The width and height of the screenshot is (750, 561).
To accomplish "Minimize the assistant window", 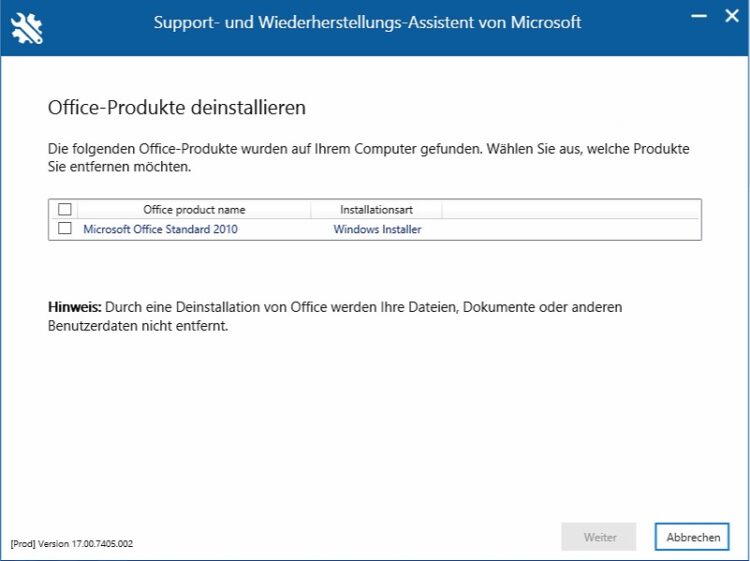I will 699,16.
